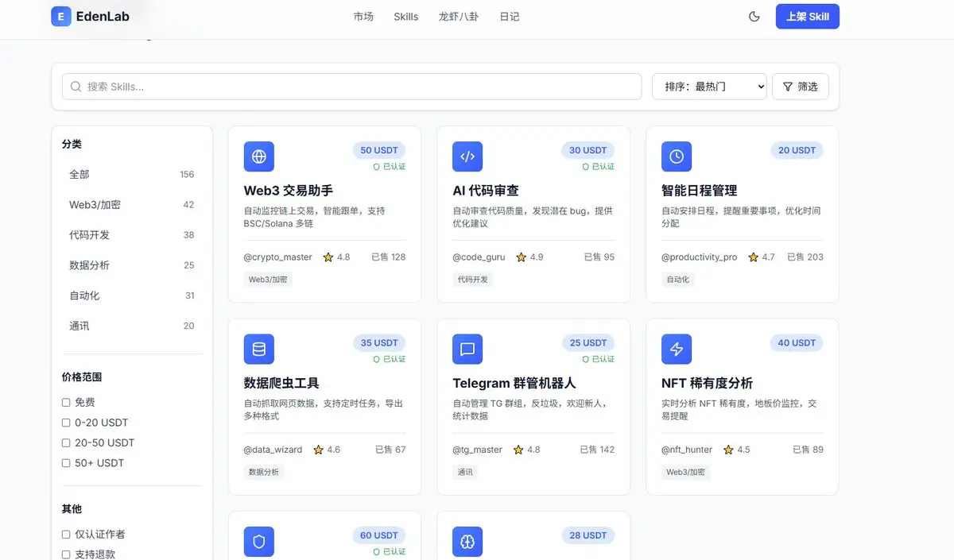This screenshot has width=954, height=560.
Task: Open the 日记 nav item
Action: pos(510,17)
